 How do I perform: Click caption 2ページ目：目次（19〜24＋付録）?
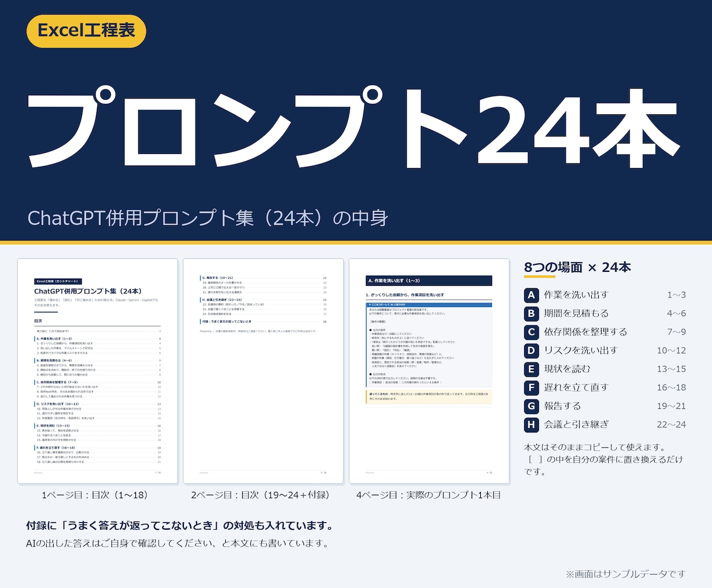pyautogui.click(x=261, y=495)
